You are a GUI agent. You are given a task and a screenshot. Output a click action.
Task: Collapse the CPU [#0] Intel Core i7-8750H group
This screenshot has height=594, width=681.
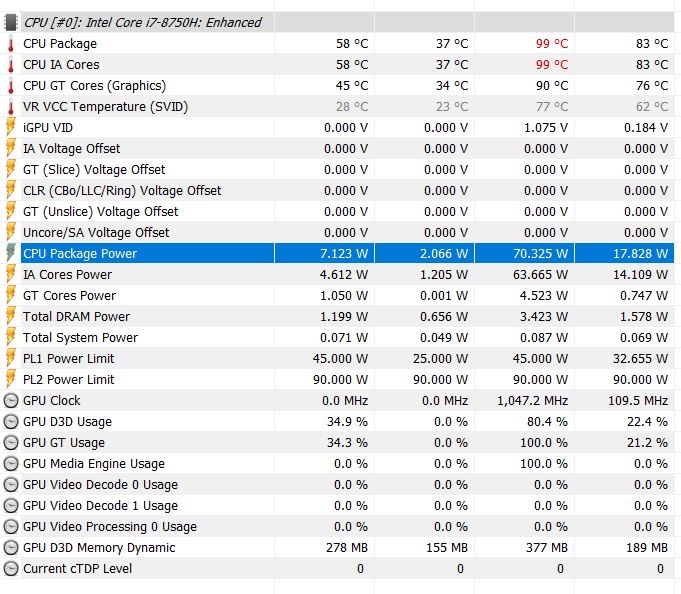tap(142, 22)
